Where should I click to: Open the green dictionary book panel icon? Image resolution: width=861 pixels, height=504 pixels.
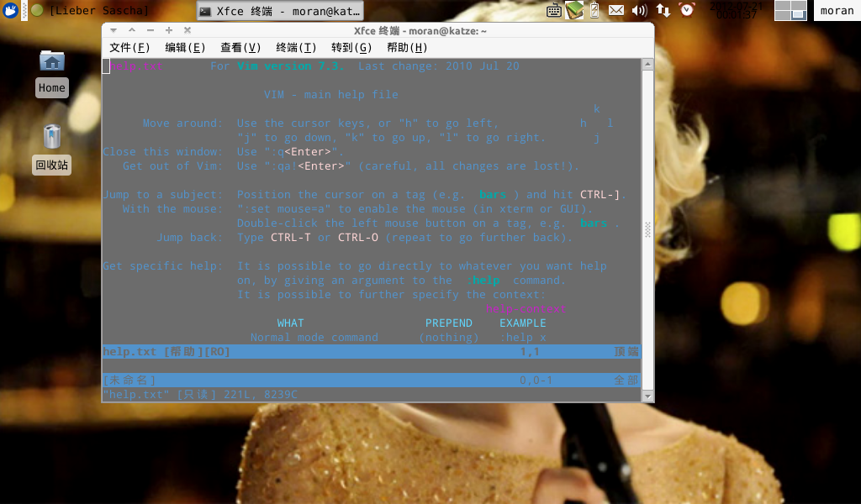point(573,10)
